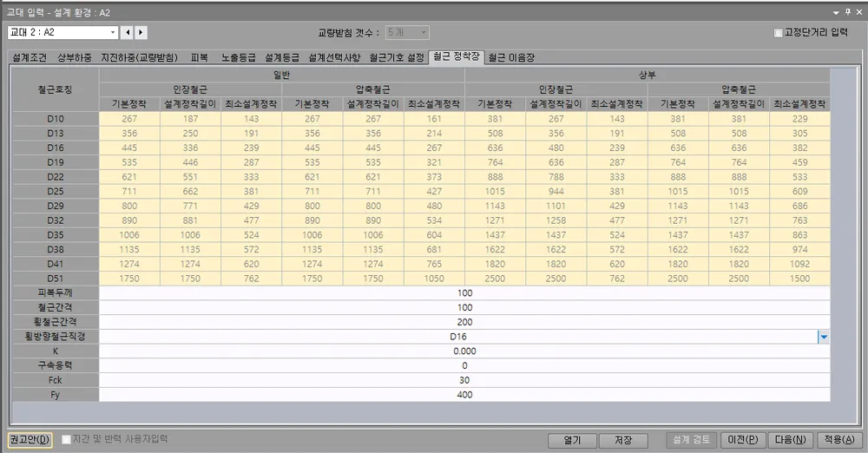Switch to the 노출등급 tab
868x453 pixels.
click(239, 57)
